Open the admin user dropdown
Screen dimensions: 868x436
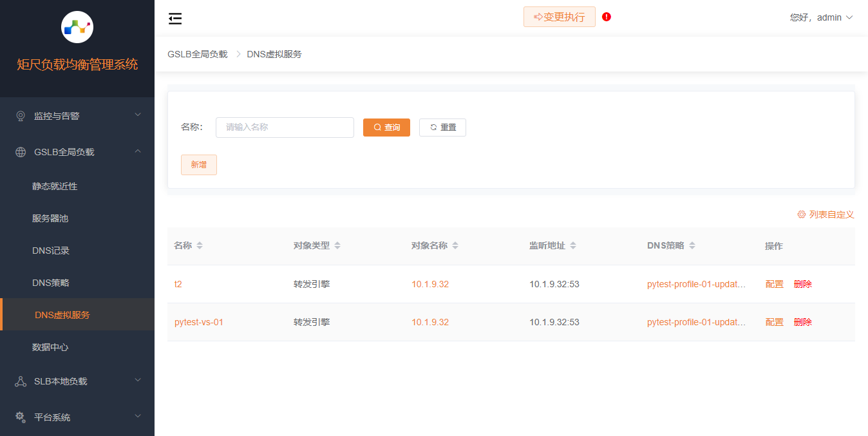click(822, 17)
